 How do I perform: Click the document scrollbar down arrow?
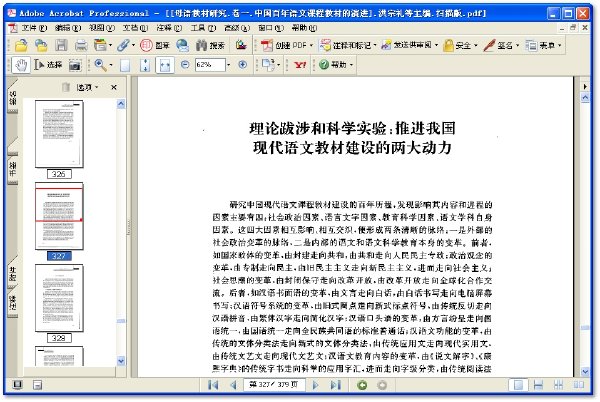tap(585, 371)
